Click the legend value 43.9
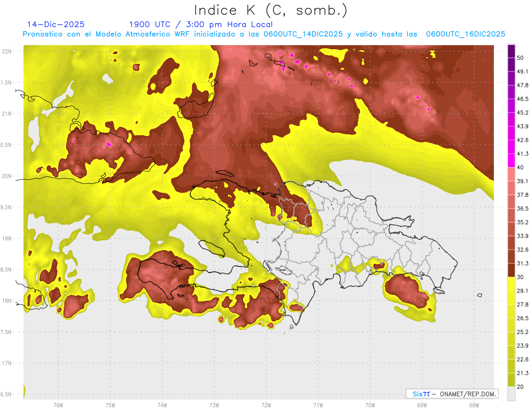 (522, 126)
